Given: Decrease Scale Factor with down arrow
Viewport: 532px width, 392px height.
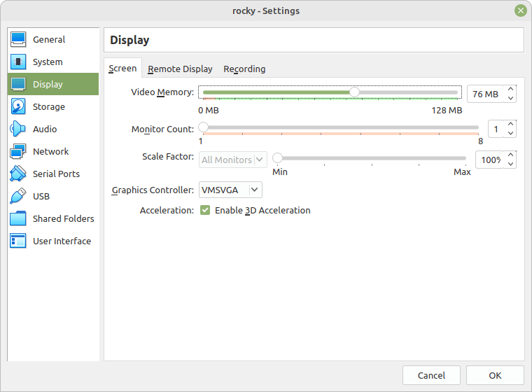Looking at the screenshot, I should pos(510,164).
